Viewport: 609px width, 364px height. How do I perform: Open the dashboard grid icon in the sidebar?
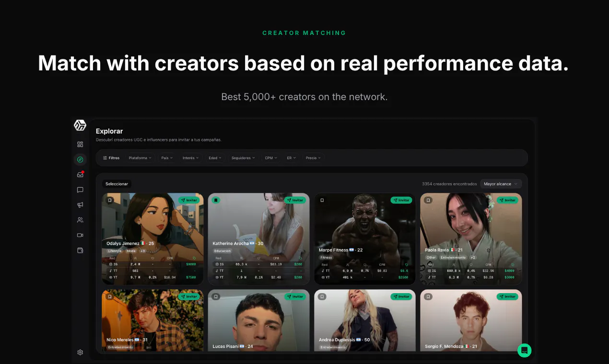coord(80,144)
